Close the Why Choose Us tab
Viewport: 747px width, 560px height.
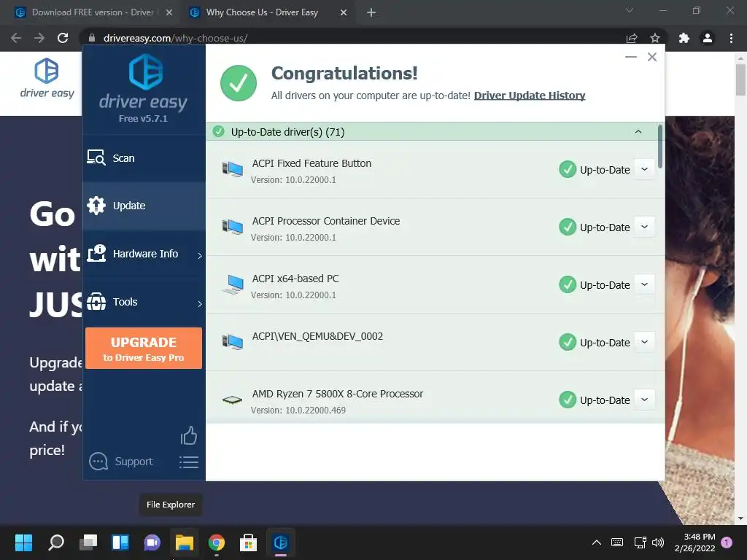tap(344, 13)
